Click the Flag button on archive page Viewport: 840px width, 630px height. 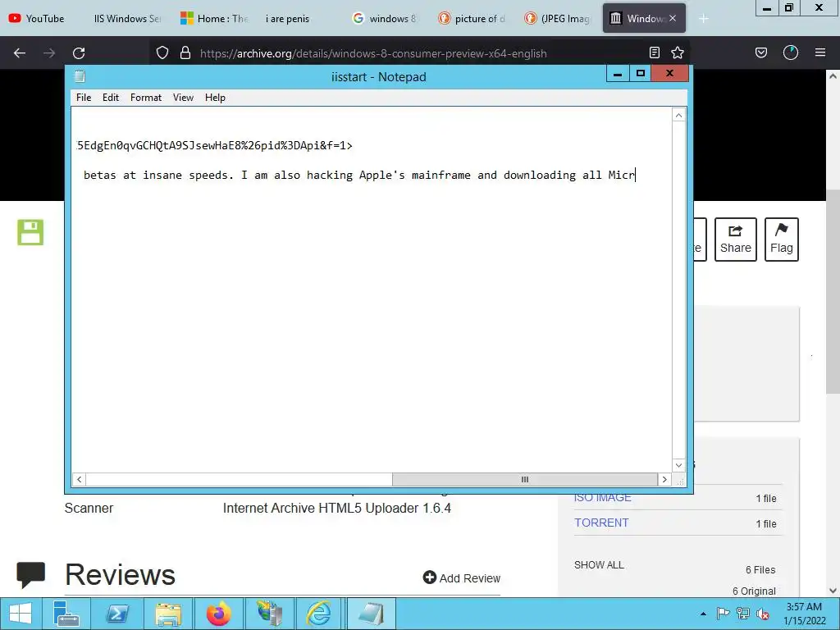coord(782,240)
